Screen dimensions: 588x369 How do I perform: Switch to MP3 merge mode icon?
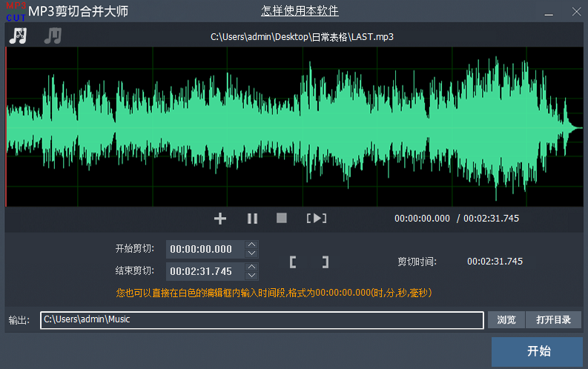click(53, 36)
